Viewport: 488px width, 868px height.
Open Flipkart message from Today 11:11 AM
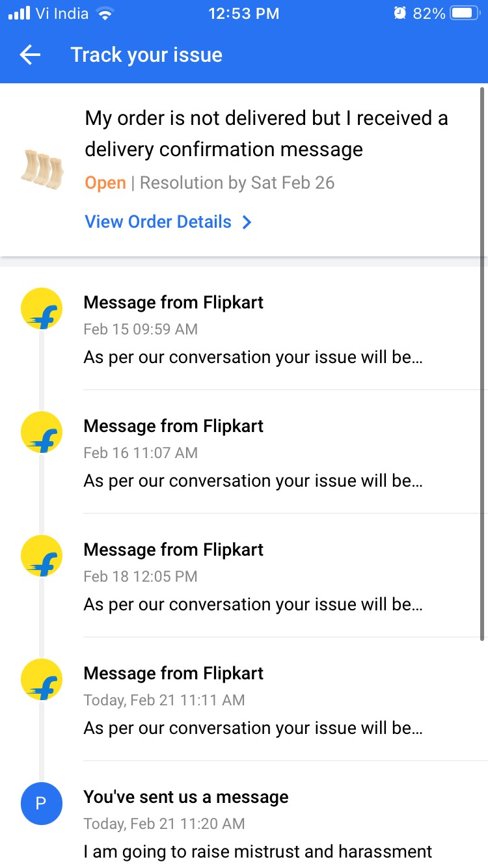[x=253, y=728]
